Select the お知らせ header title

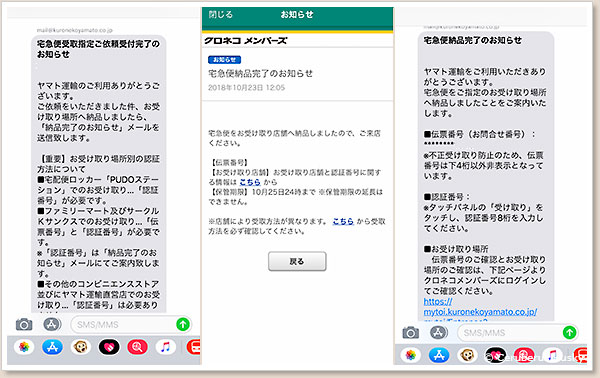(297, 15)
